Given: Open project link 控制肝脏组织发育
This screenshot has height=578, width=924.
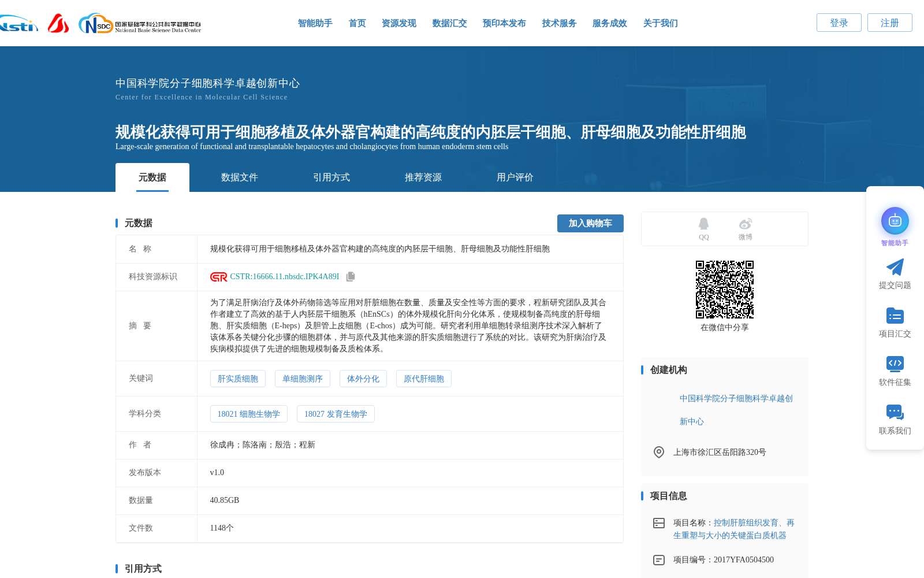Looking at the screenshot, I should tap(734, 529).
